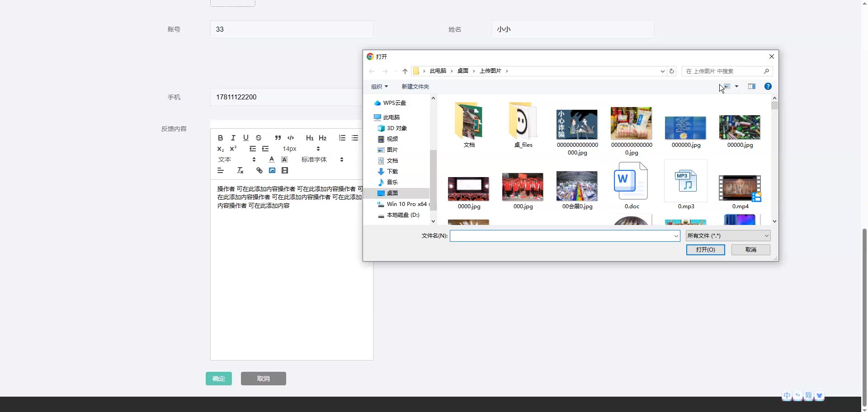This screenshot has height=412, width=868.
Task: Toggle the preview pane in file dialog
Action: [752, 86]
